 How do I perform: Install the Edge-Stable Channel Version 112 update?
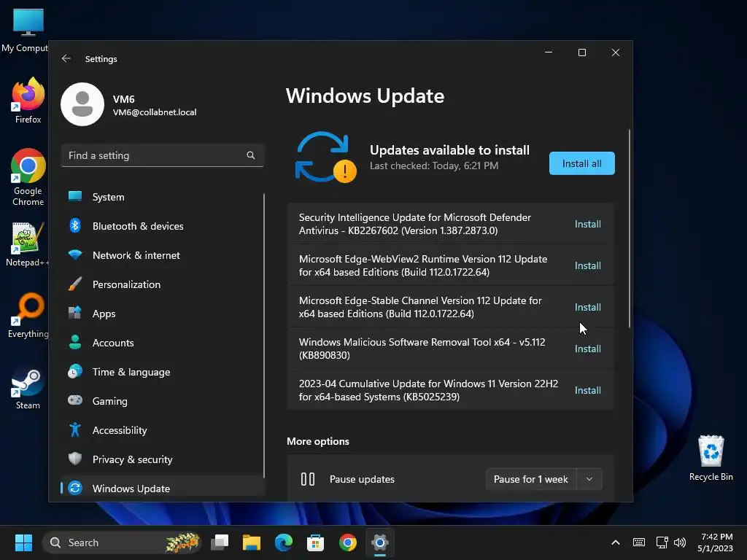point(587,307)
